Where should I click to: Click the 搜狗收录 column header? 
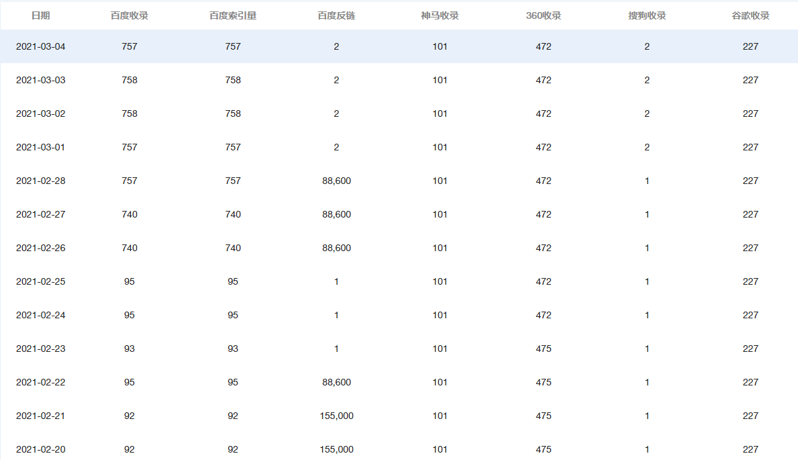(647, 17)
